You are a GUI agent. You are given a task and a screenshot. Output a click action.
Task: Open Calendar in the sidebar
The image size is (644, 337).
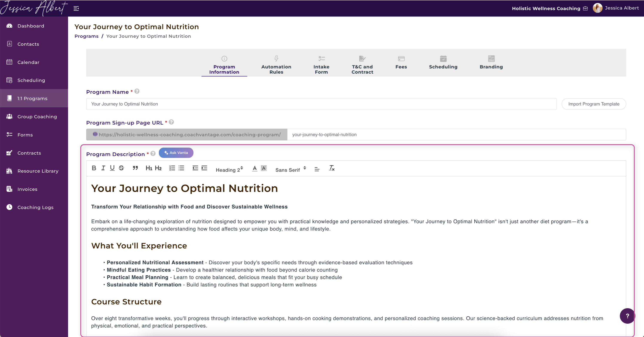(34, 62)
